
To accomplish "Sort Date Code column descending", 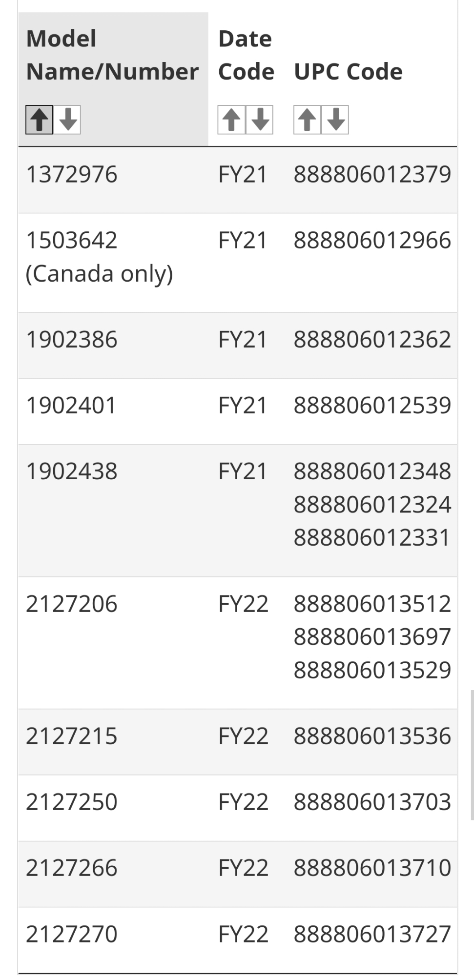I will point(260,120).
